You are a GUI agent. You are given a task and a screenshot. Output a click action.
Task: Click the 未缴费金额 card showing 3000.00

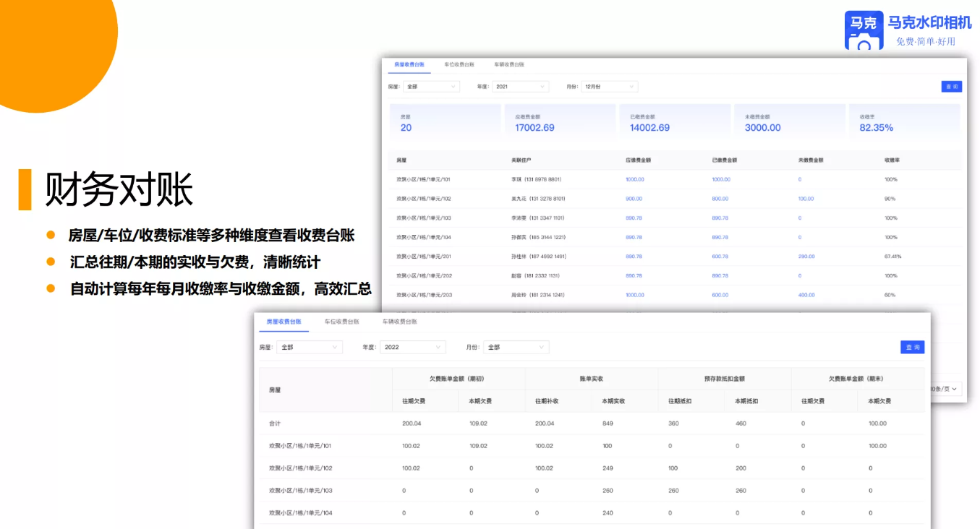[x=790, y=121]
